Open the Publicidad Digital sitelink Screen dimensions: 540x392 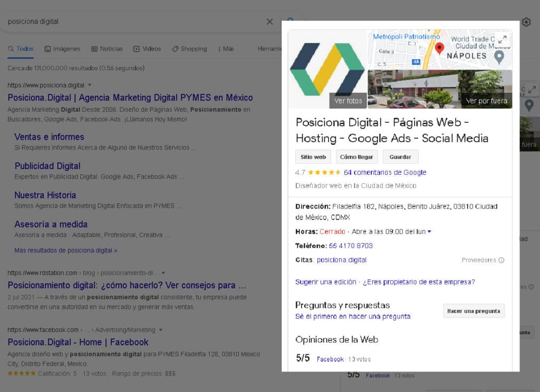pos(47,166)
